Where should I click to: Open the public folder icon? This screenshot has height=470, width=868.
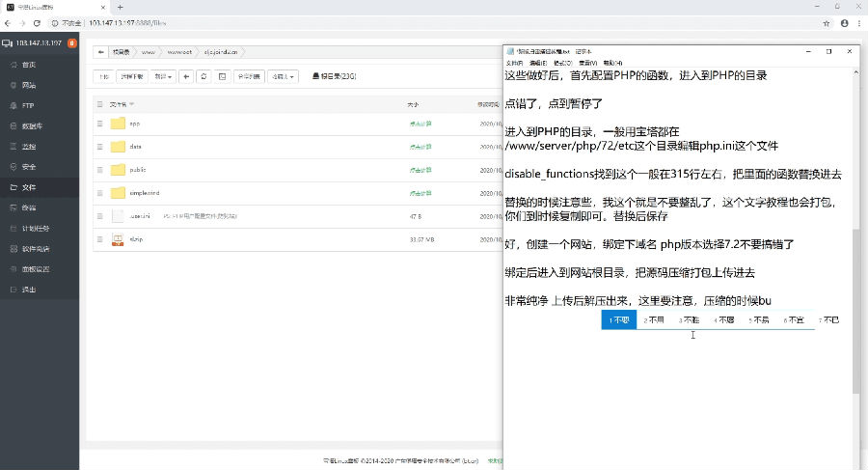coord(118,170)
